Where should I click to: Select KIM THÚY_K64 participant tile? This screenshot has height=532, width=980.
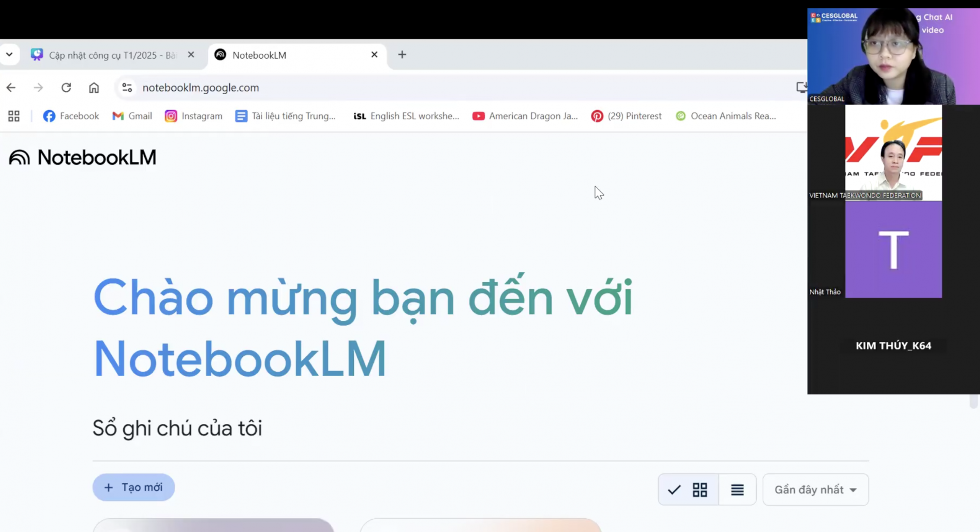tap(893, 346)
